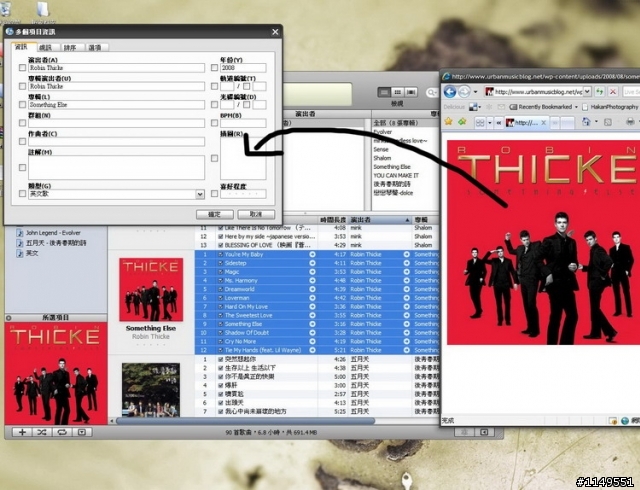
Task: Check the 年份(Y) year checkbox
Action: 214,68
